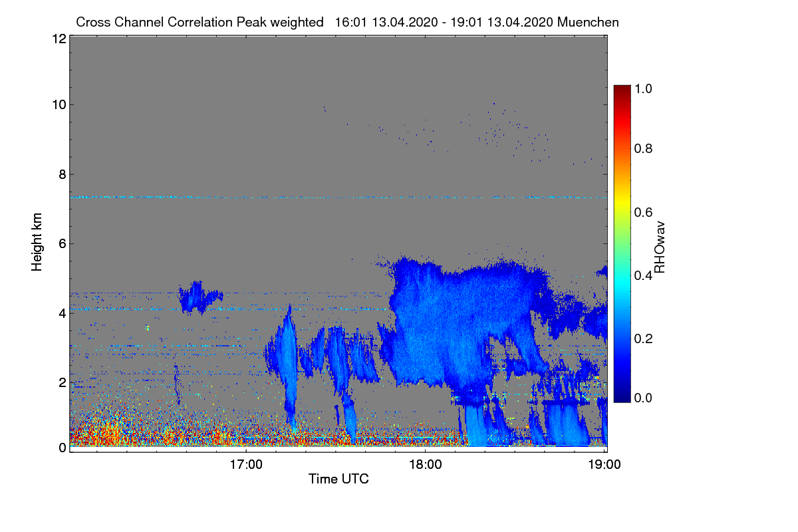Image resolution: width=798 pixels, height=532 pixels.
Task: Click the colorbar '0.8' value label
Action: [644, 148]
